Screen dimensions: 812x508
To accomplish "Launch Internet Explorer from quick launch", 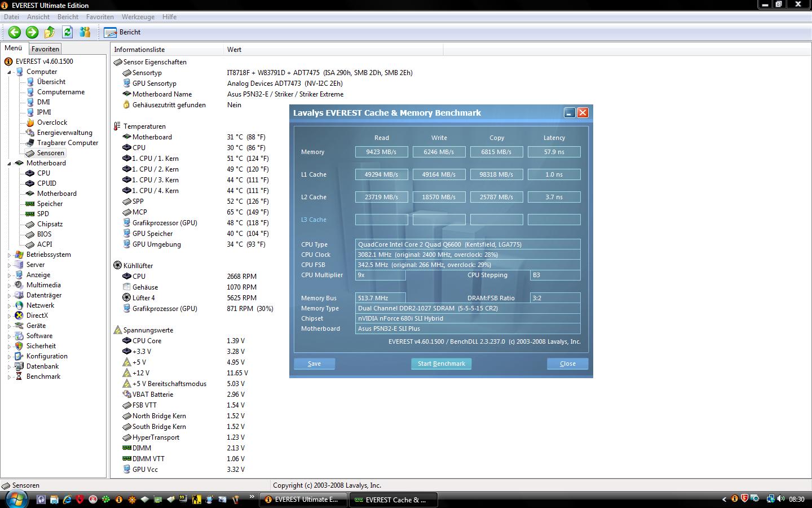I will tap(67, 500).
